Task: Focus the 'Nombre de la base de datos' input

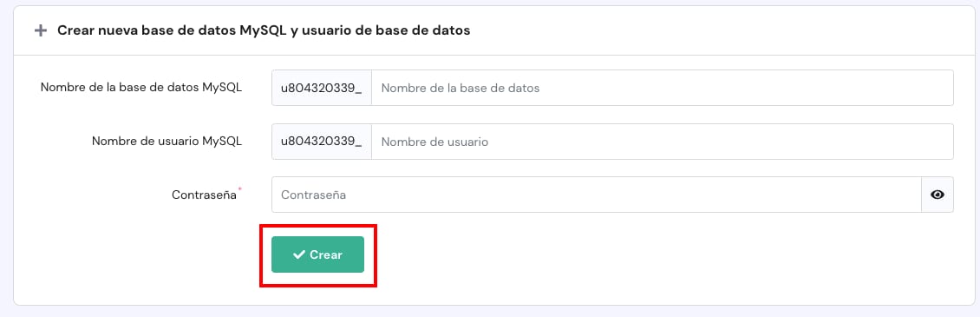Action: pos(663,88)
